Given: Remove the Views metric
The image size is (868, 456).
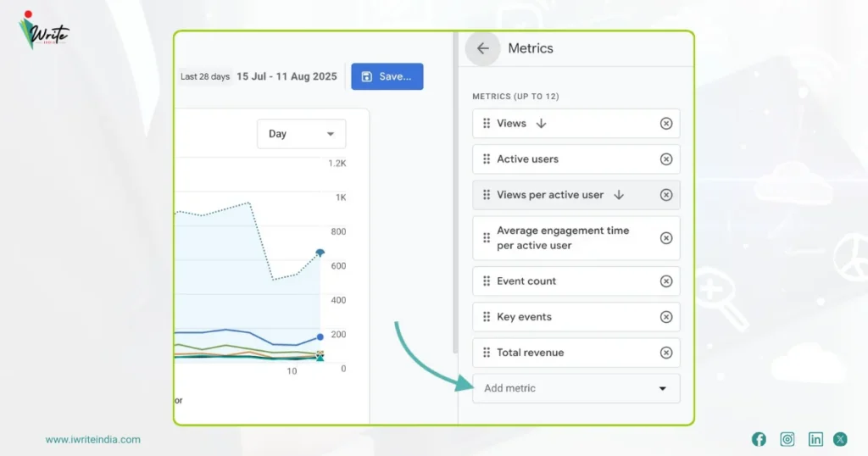Looking at the screenshot, I should tap(666, 124).
